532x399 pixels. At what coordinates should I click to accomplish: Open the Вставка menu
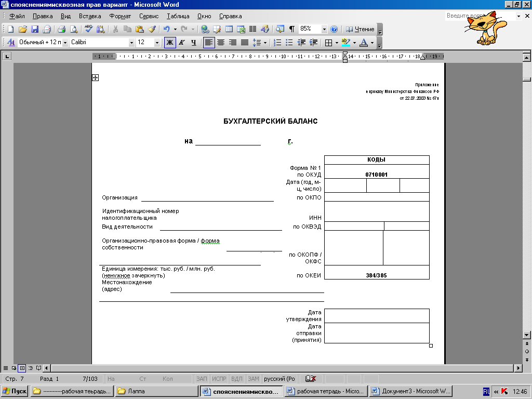[90, 16]
